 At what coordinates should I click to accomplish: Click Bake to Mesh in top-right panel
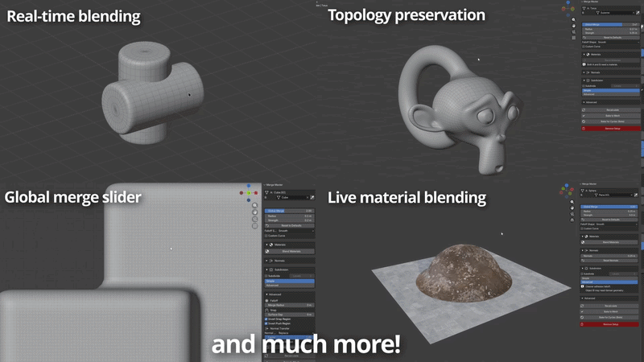[x=611, y=116]
